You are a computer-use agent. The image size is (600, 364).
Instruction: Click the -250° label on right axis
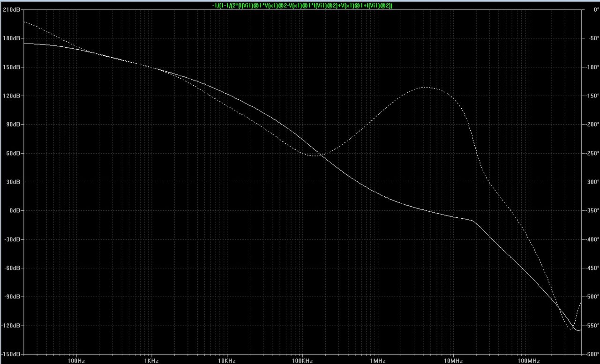pyautogui.click(x=590, y=154)
